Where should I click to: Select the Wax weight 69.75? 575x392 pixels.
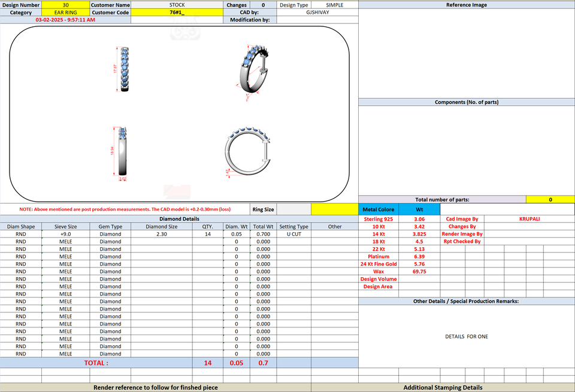(x=419, y=272)
